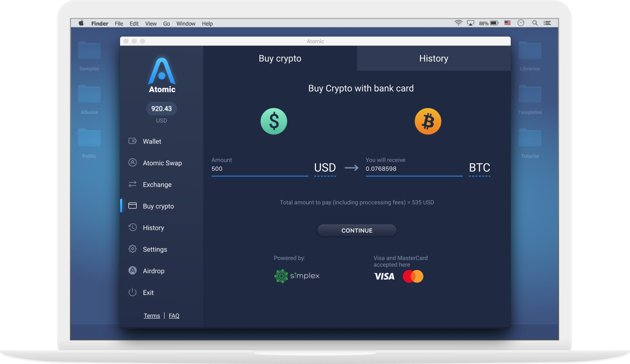Viewport: 630px width, 364px height.
Task: Click the Settings gear icon
Action: click(133, 249)
